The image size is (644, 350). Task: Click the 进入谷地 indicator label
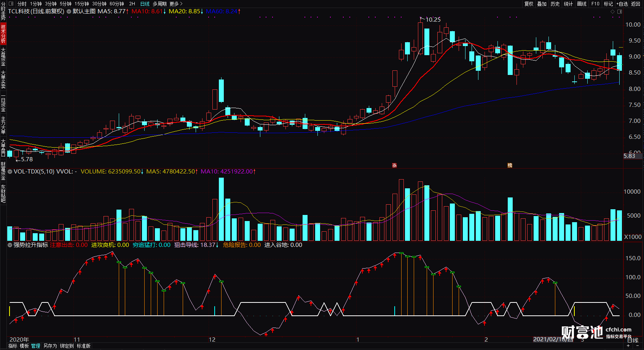pyautogui.click(x=283, y=245)
